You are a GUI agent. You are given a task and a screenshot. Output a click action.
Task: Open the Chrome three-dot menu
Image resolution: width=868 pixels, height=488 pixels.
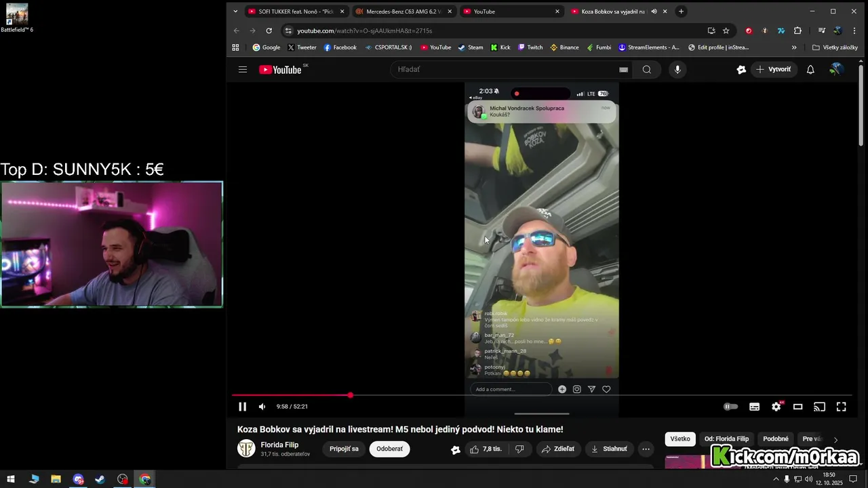pyautogui.click(x=854, y=30)
